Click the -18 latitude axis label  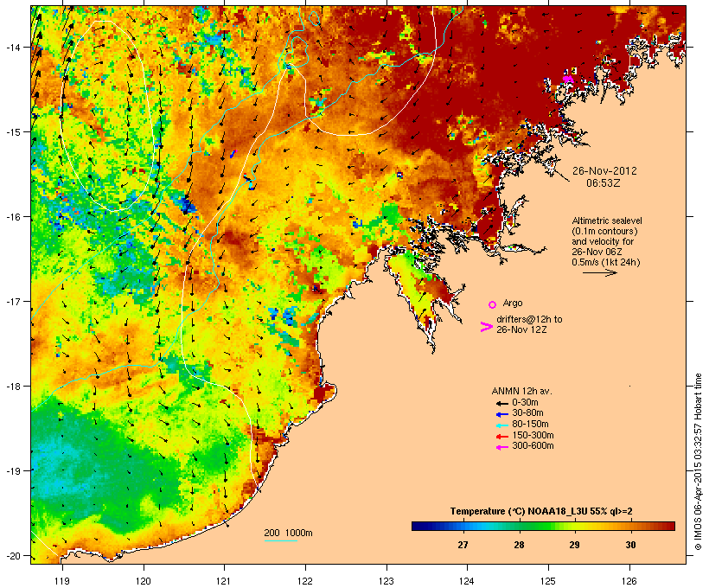coord(12,387)
